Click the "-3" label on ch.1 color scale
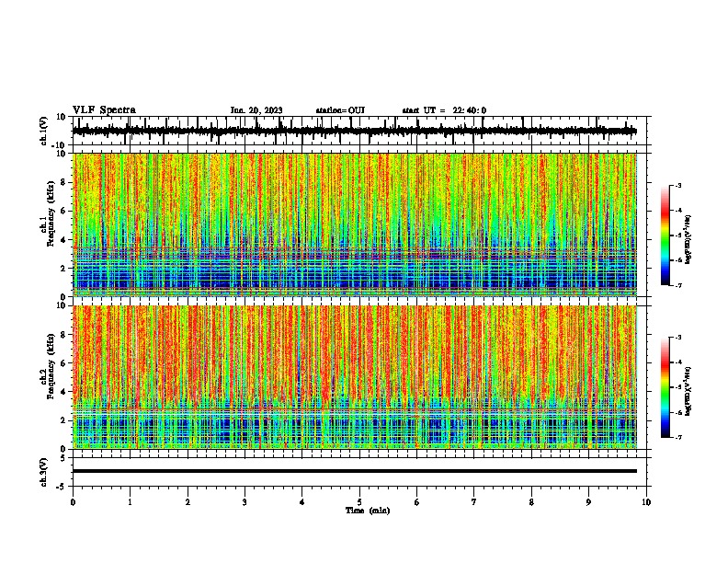Screen dimensions: 728x563 (x=677, y=185)
